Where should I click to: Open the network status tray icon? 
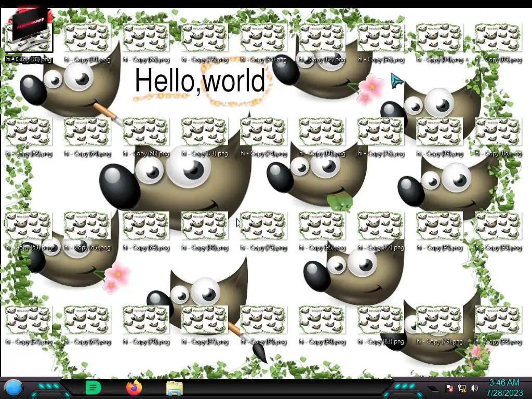point(462,388)
